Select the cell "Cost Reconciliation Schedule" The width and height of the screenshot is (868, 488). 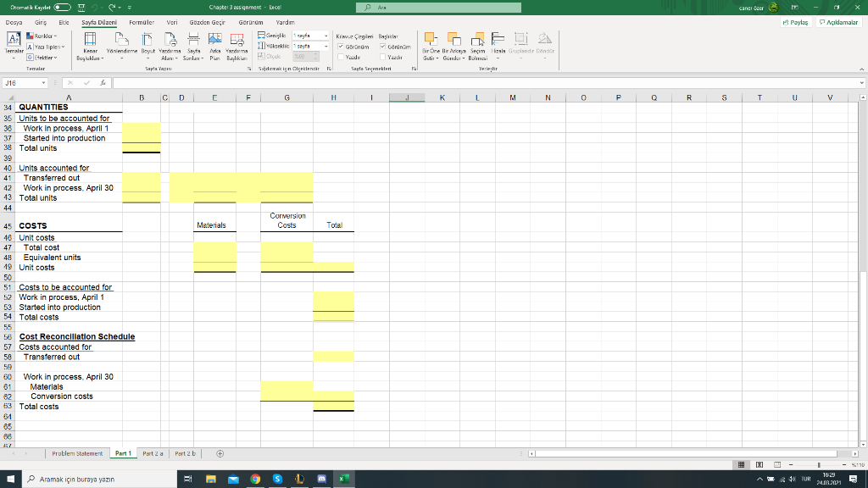(x=77, y=336)
